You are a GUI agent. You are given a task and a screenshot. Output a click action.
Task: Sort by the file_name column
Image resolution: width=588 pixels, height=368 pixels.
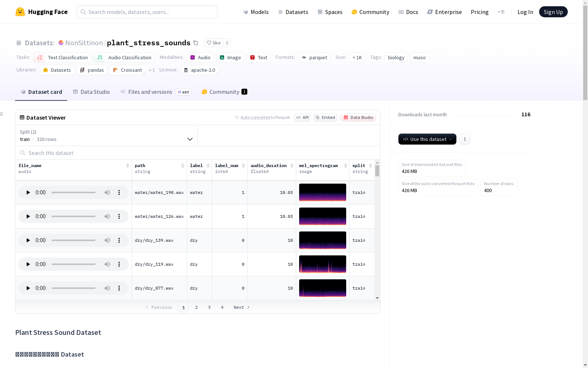pos(128,166)
